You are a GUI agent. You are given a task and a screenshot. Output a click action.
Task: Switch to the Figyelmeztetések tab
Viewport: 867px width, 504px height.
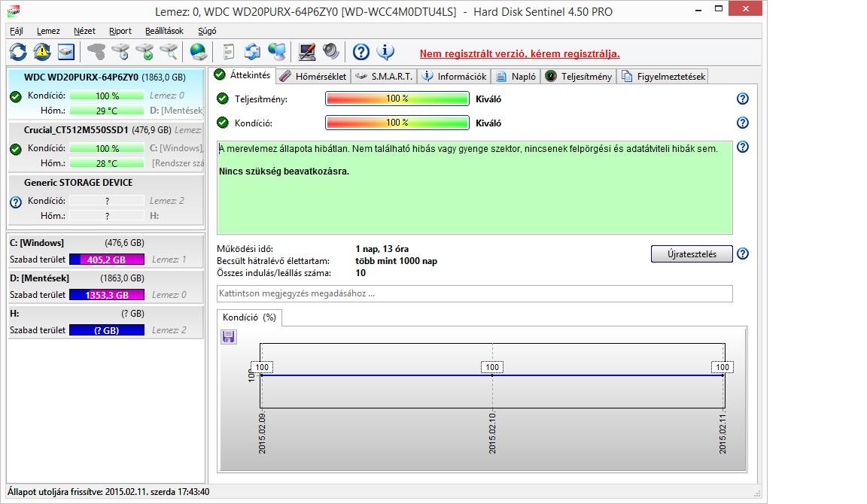point(663,76)
